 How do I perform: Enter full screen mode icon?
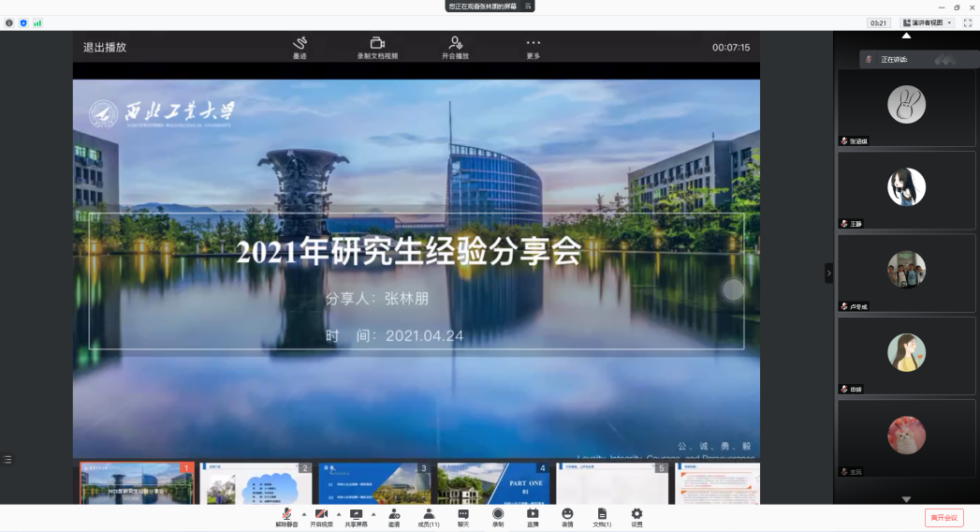pyautogui.click(x=968, y=23)
